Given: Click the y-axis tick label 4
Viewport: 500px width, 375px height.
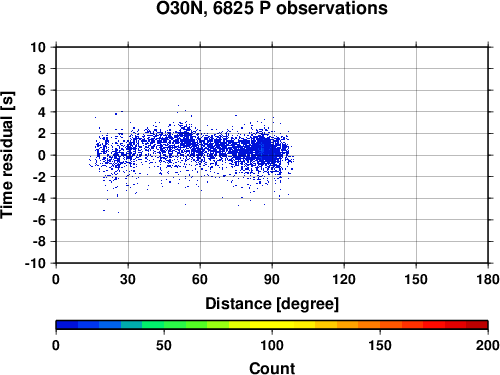Looking at the screenshot, I should 41,112.
